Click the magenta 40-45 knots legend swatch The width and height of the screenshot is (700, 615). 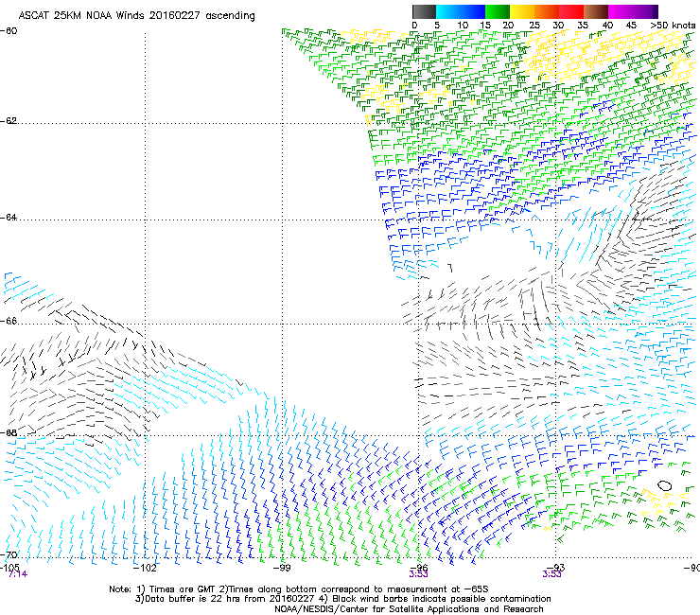pos(621,11)
